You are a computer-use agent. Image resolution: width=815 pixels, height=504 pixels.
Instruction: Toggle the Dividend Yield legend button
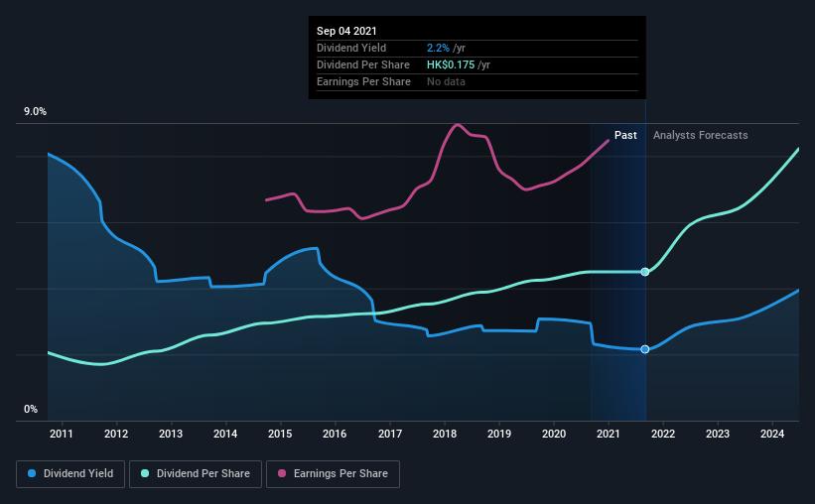[70, 474]
